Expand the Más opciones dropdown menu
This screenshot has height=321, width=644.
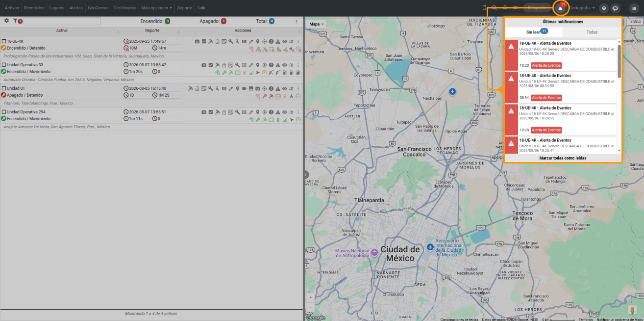tap(157, 8)
